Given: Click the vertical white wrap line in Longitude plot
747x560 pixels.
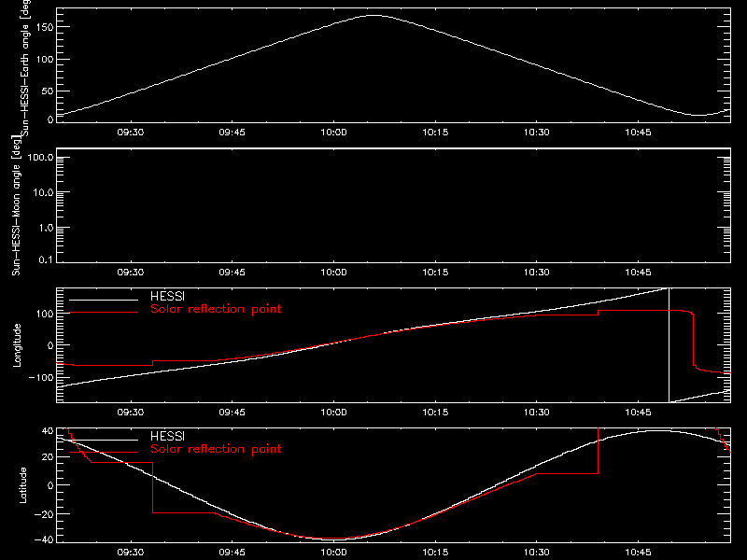Looking at the screenshot, I should [x=669, y=345].
